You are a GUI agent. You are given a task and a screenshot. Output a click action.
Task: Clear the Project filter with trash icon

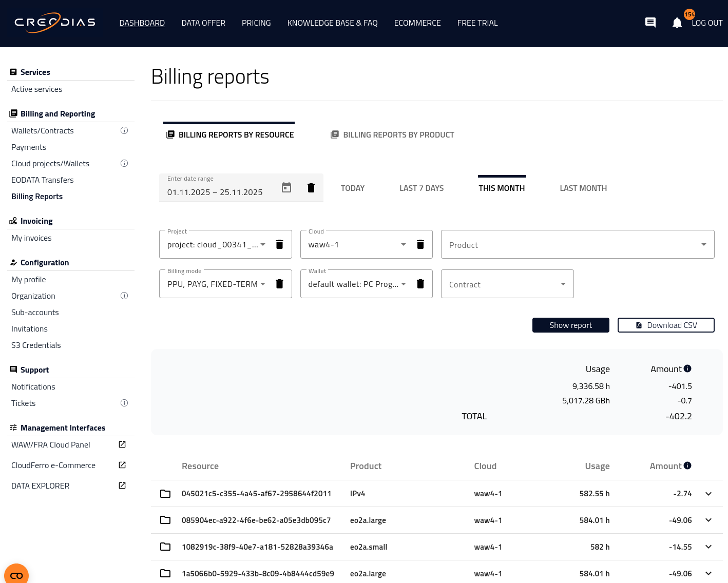pyautogui.click(x=279, y=244)
